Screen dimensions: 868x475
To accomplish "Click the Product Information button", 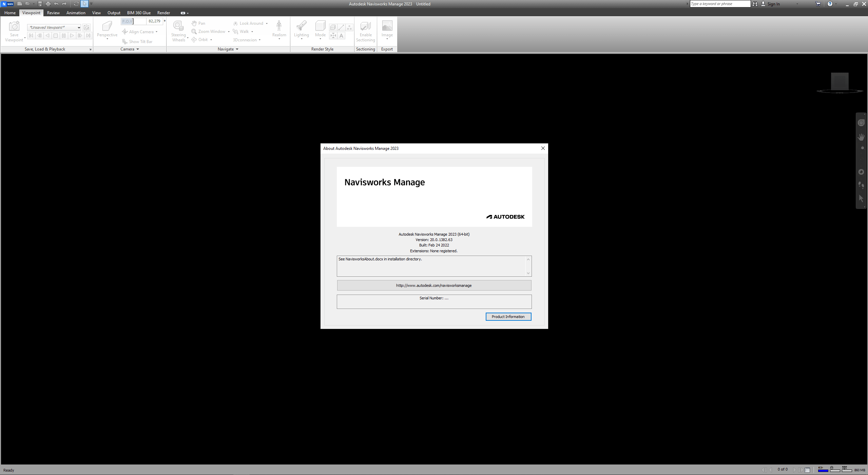I will pos(508,316).
